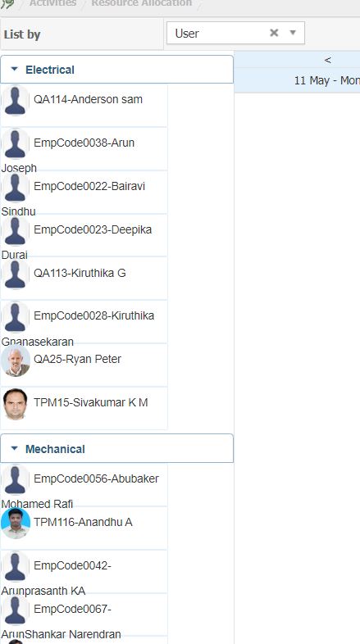This screenshot has height=644, width=360.
Task: Go to previous week with < arrow
Action: (327, 60)
